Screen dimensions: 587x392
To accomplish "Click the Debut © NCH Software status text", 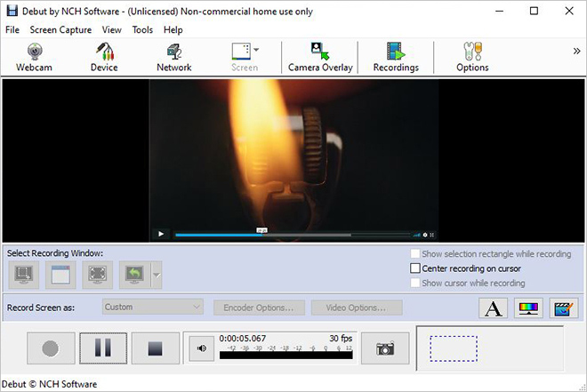I will coord(50,384).
